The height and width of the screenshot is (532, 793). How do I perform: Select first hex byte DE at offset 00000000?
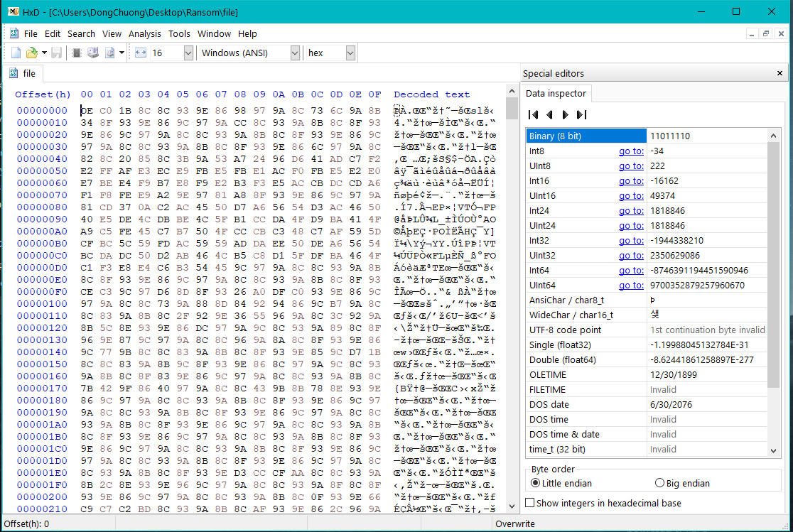(87, 111)
